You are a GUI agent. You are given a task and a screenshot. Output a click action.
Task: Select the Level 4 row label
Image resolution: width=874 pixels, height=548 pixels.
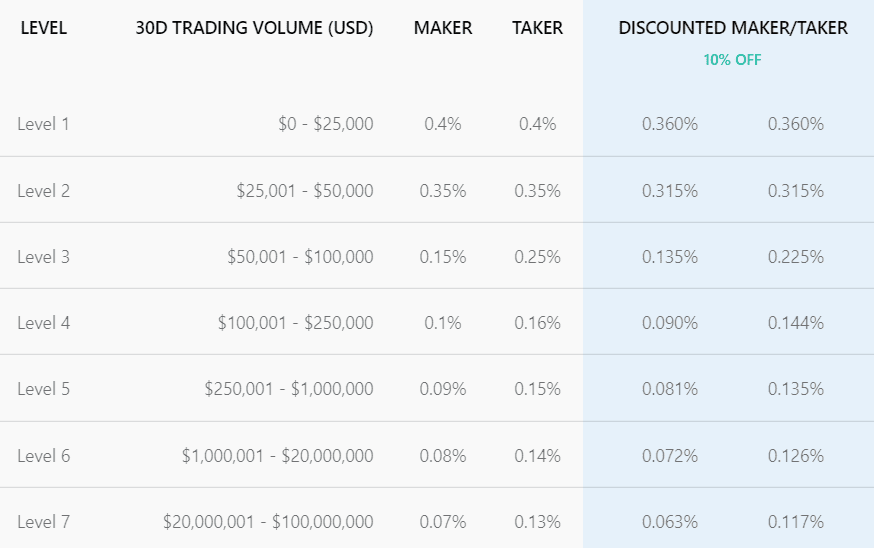(43, 323)
